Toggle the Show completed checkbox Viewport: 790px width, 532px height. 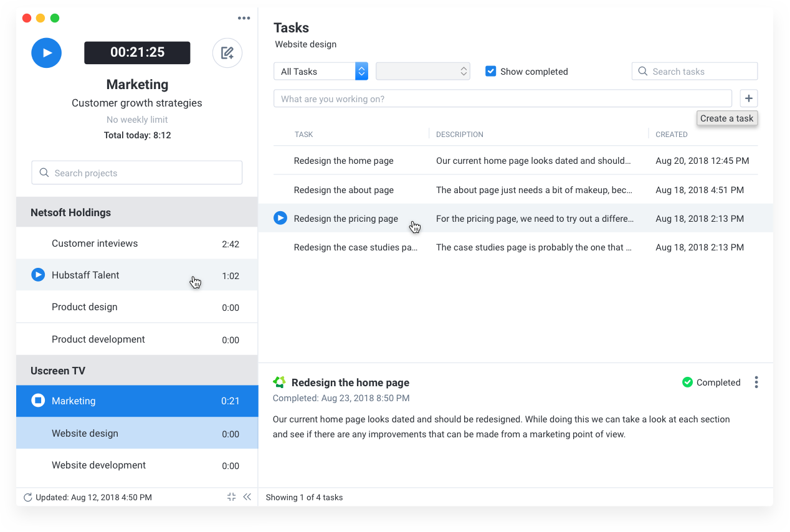click(x=491, y=71)
